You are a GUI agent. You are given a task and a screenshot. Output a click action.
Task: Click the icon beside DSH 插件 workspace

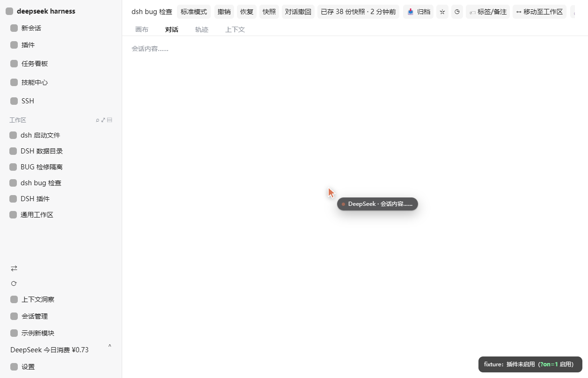click(x=13, y=199)
